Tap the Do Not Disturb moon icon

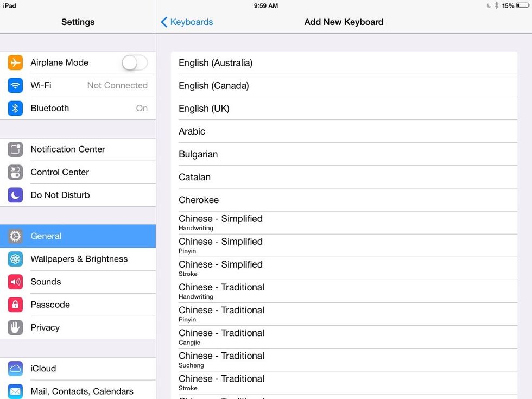(15, 195)
